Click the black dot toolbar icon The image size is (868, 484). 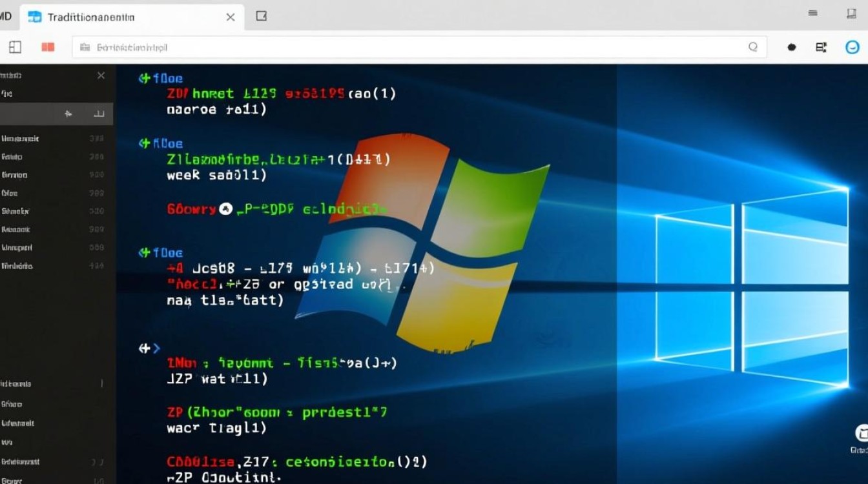pyautogui.click(x=792, y=47)
